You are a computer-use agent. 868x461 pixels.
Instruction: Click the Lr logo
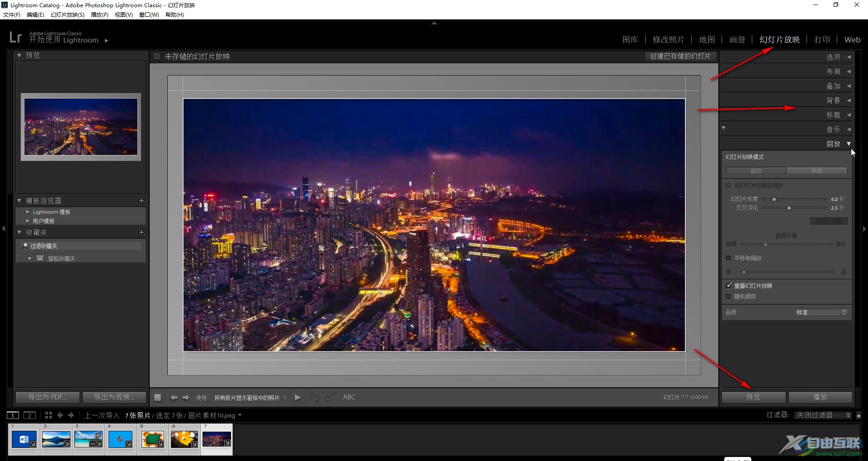coord(15,37)
